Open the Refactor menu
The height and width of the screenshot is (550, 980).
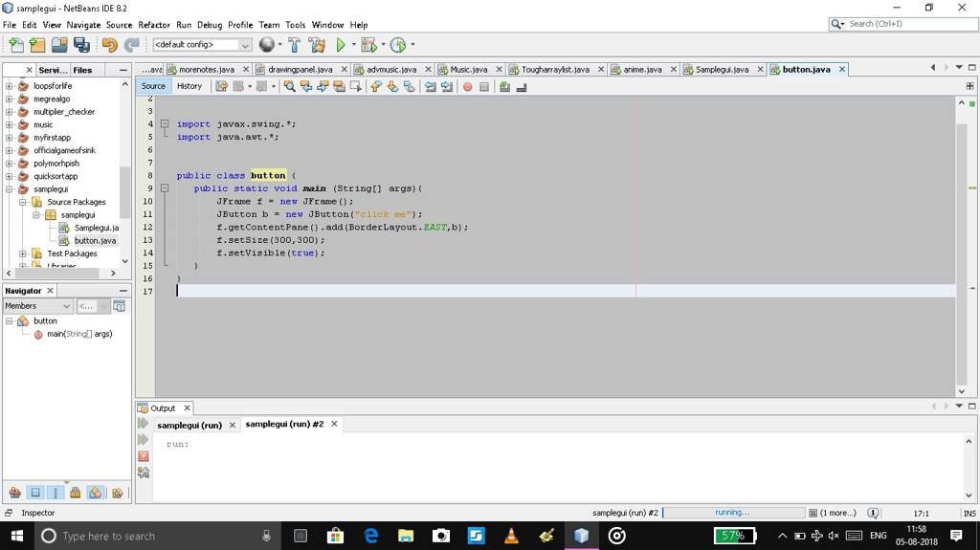click(x=154, y=25)
